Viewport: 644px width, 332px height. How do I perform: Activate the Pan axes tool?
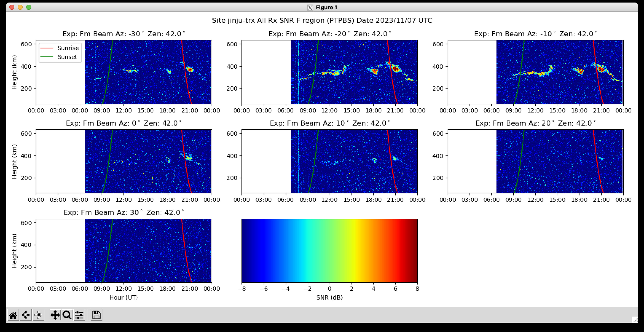55,315
